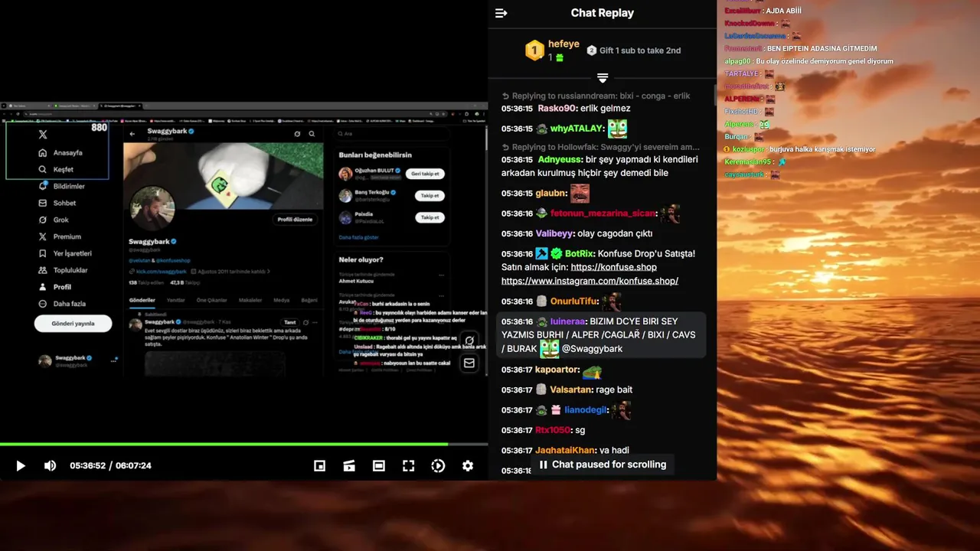980x551 pixels.
Task: Click Grok icon in profile header
Action: pos(297,133)
